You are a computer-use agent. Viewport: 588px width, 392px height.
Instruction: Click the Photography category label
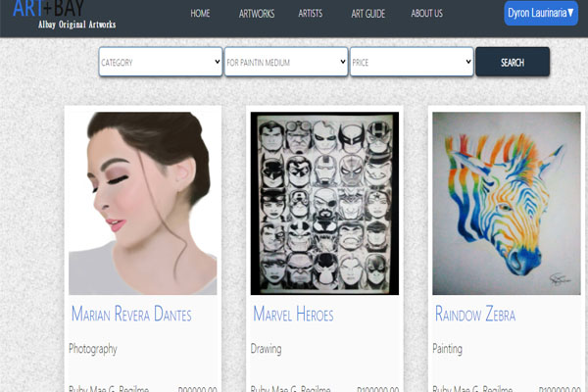93,349
